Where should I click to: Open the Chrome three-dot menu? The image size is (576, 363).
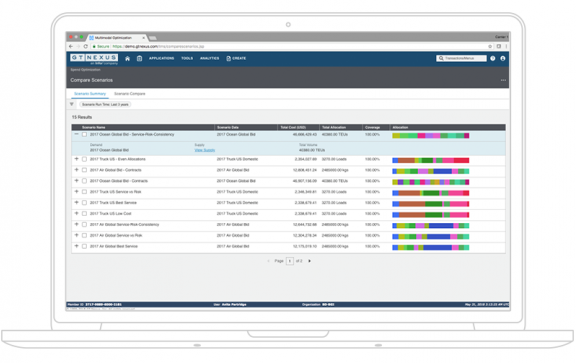point(506,46)
